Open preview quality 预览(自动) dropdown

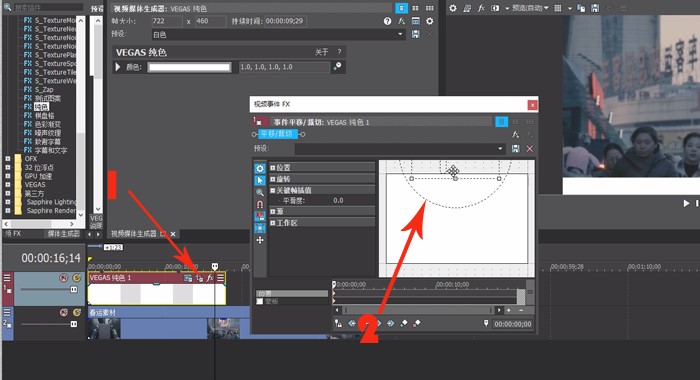(530, 8)
